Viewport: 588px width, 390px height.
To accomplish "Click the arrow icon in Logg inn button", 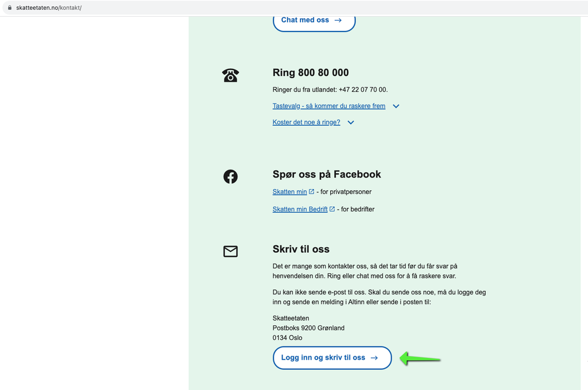I will coord(374,358).
